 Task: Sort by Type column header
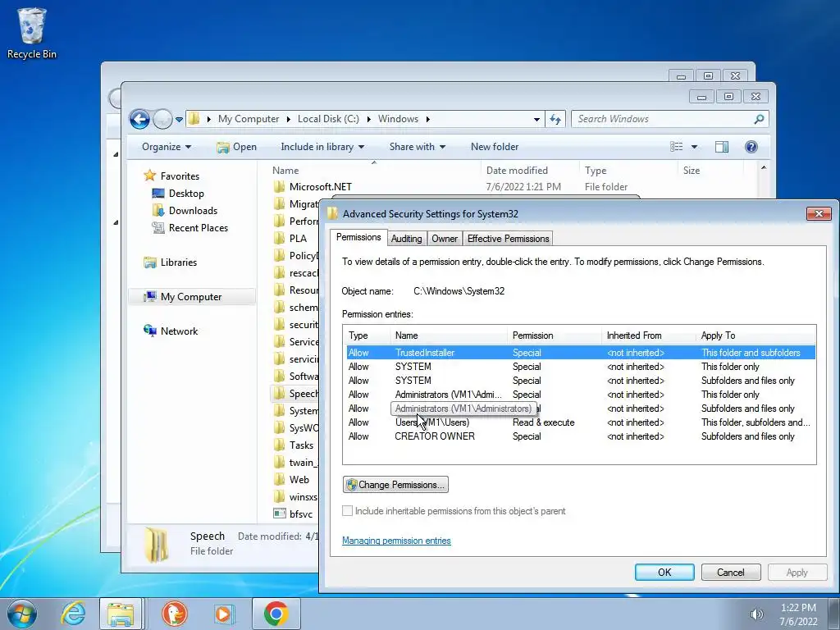pos(596,171)
